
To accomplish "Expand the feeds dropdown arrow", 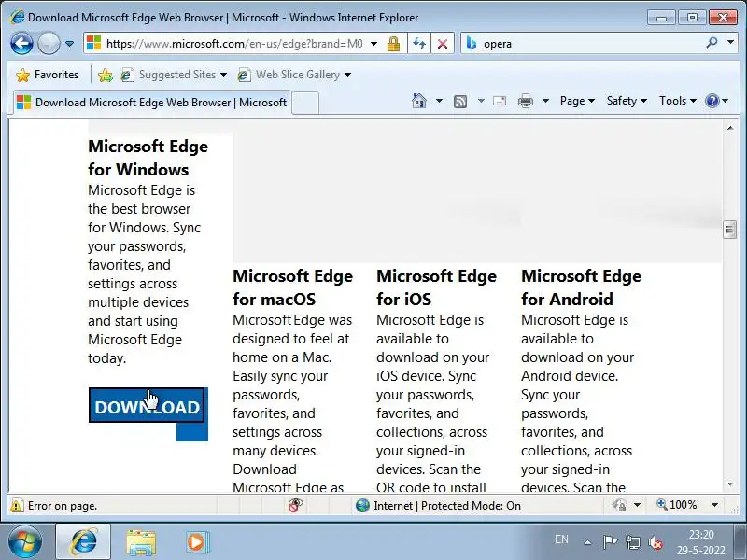I will point(481,101).
